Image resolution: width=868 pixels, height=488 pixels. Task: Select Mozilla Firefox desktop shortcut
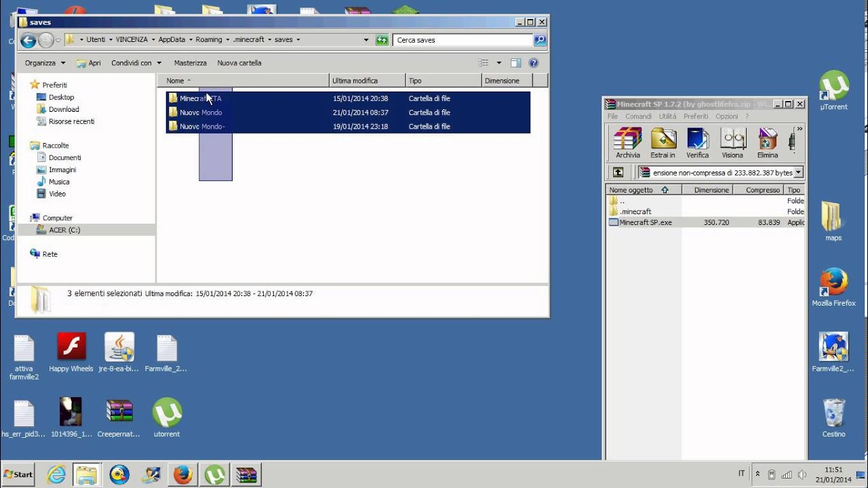(x=833, y=287)
